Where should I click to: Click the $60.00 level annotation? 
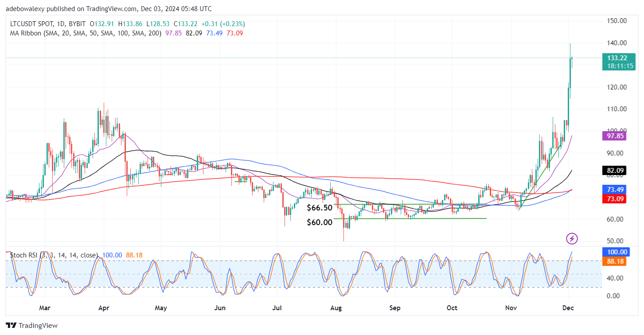[320, 222]
